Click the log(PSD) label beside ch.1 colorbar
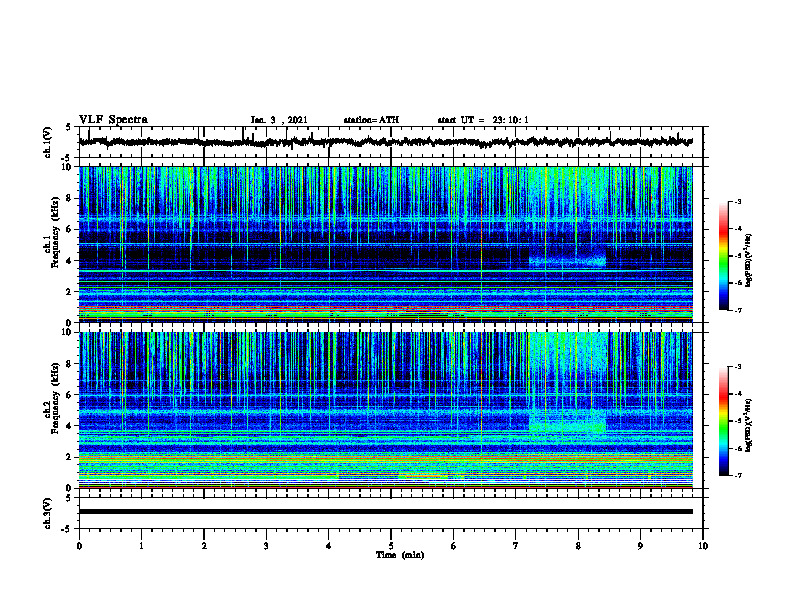Viewport: 792px width, 612px height. (x=749, y=261)
